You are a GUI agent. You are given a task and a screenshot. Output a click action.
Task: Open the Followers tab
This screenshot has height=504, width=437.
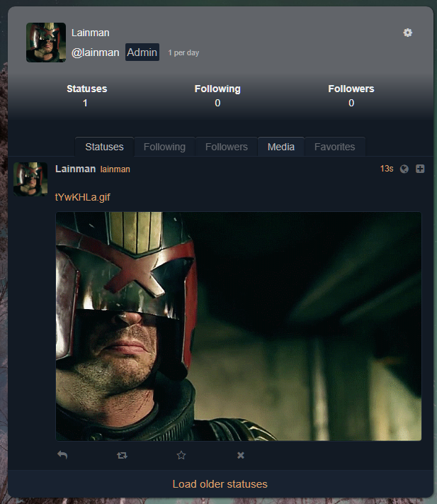pos(227,147)
